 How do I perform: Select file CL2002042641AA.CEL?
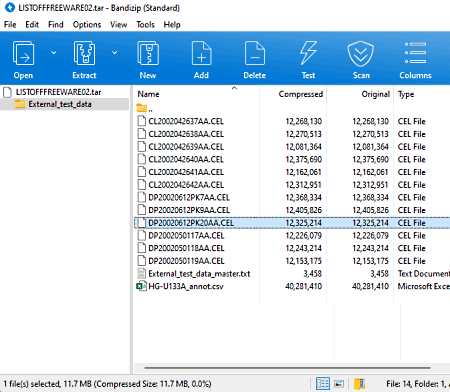click(186, 172)
